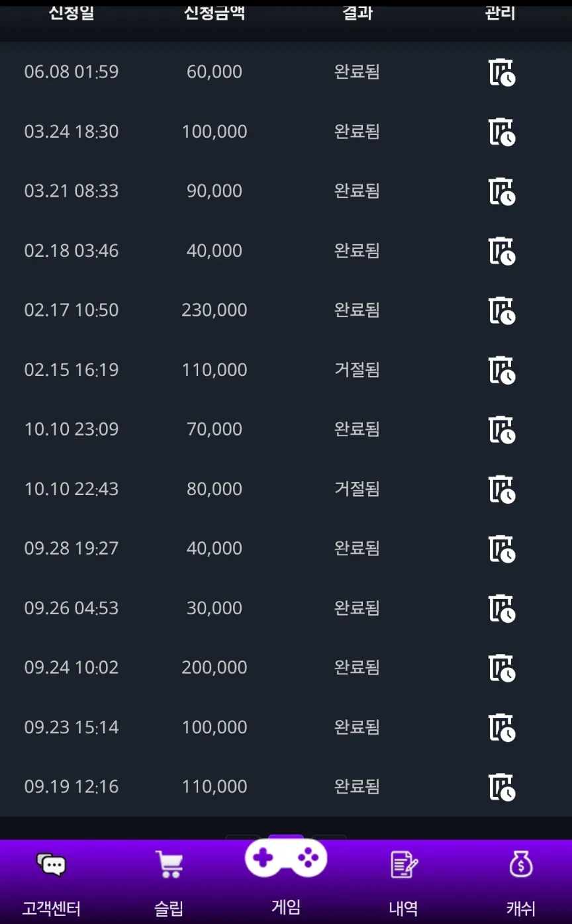Select the 신청일 column header
The height and width of the screenshot is (924, 572).
pos(71,13)
